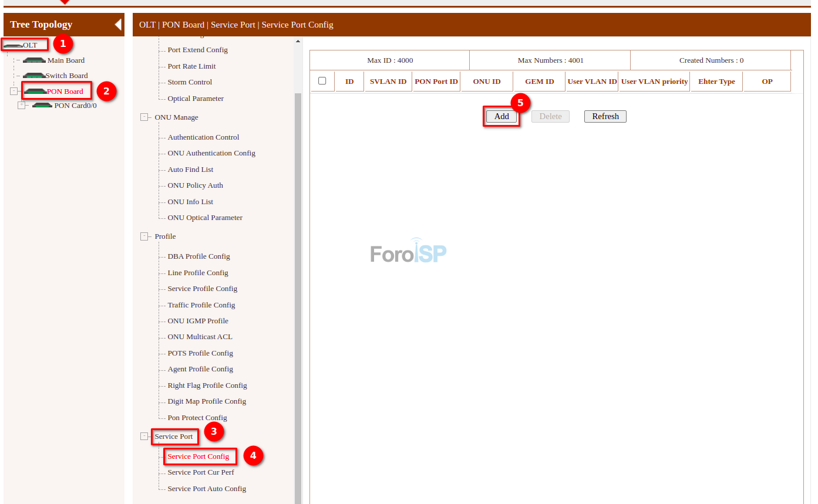The image size is (818, 504).
Task: Open the ONU Info List page
Action: (190, 202)
